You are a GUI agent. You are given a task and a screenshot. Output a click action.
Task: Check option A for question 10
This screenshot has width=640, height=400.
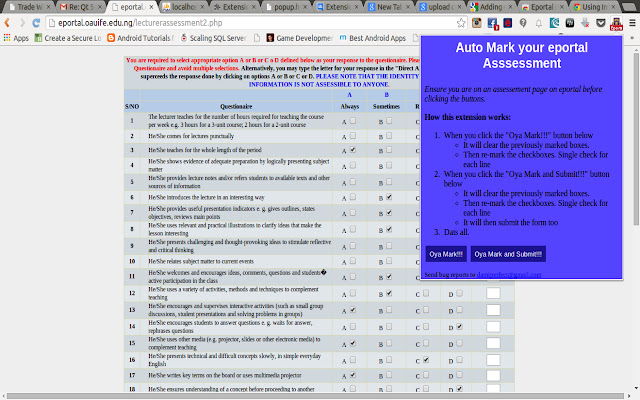tap(353, 261)
